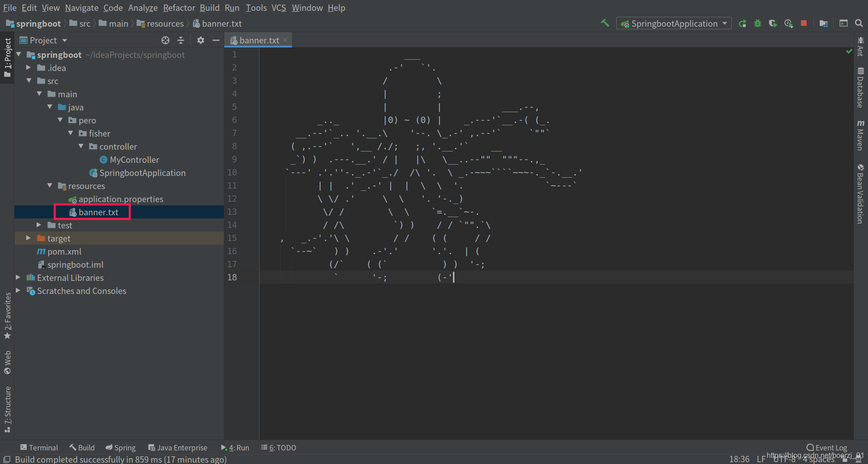Click the main breadcrumb in the navigation bar
The width and height of the screenshot is (868, 464).
[113, 24]
